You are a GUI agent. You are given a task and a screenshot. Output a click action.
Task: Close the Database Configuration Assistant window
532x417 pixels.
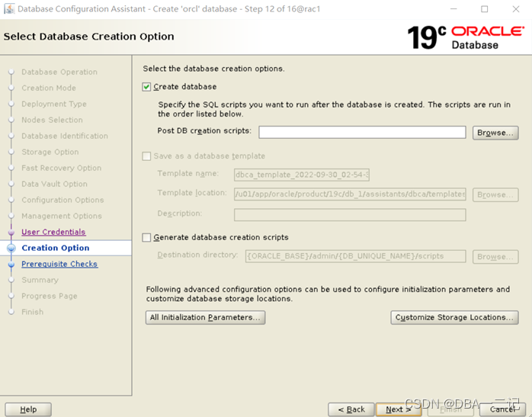(x=516, y=9)
